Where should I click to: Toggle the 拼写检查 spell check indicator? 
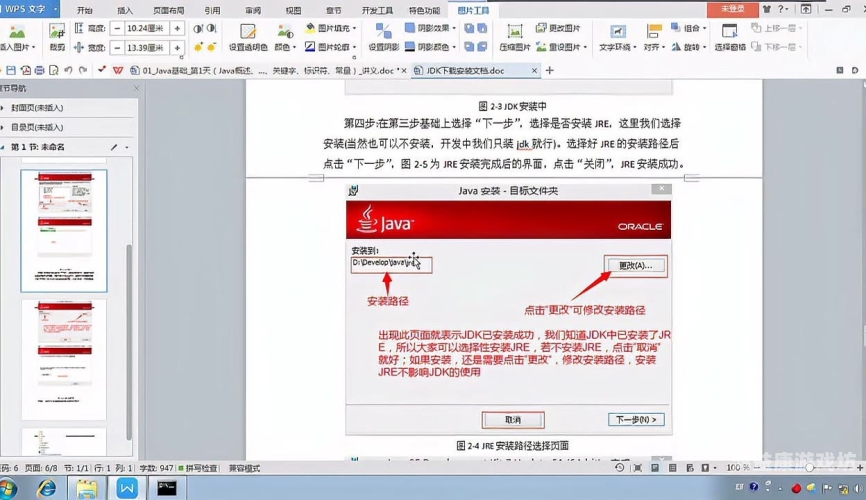(x=198, y=468)
